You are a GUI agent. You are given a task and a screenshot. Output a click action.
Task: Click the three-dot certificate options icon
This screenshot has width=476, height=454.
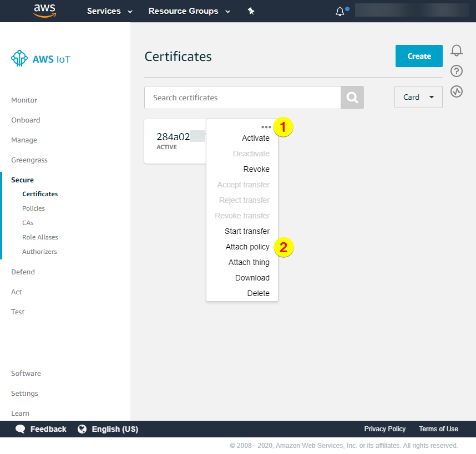[x=266, y=127]
